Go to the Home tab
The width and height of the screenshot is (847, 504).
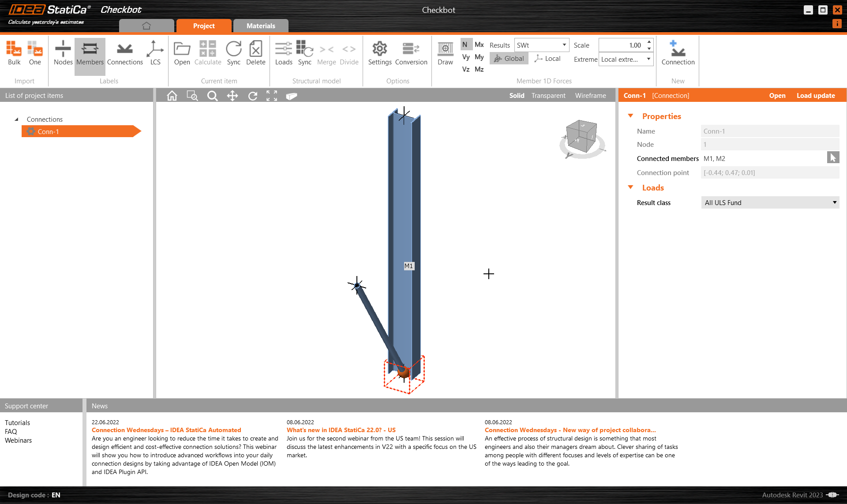[146, 26]
